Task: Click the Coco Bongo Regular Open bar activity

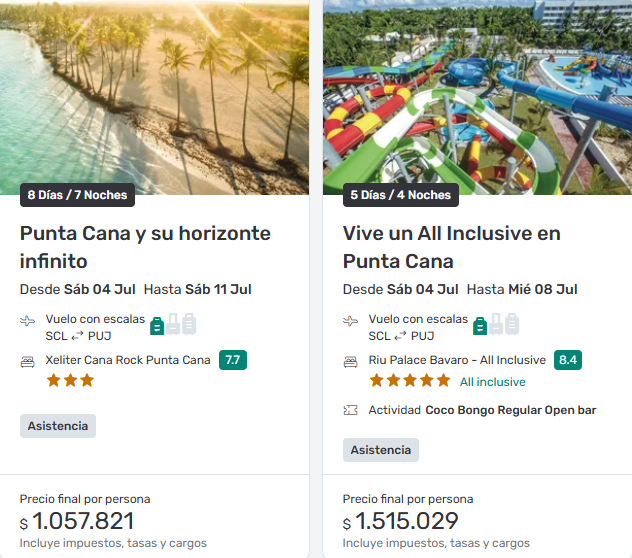Action: [510, 410]
